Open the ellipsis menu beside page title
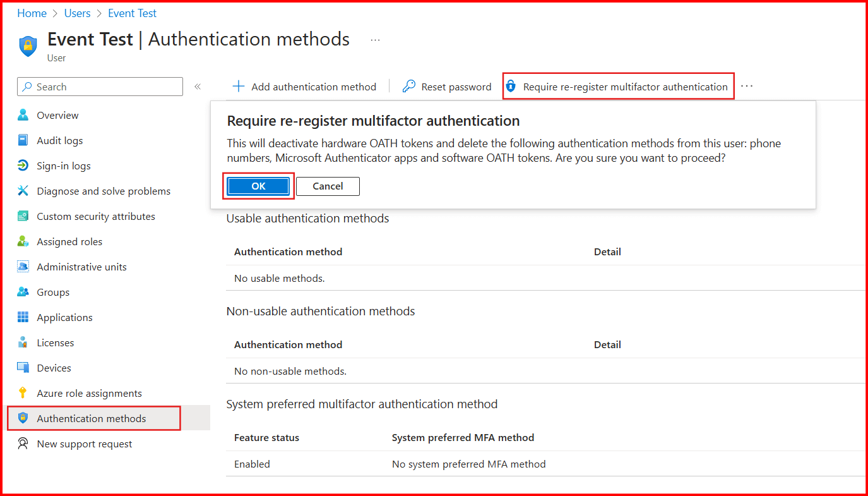 (x=376, y=40)
